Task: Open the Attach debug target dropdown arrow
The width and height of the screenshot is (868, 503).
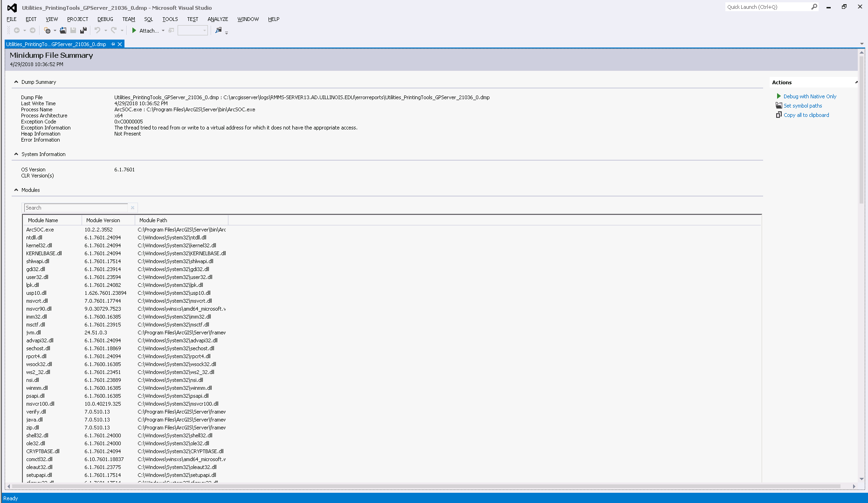Action: point(163,31)
